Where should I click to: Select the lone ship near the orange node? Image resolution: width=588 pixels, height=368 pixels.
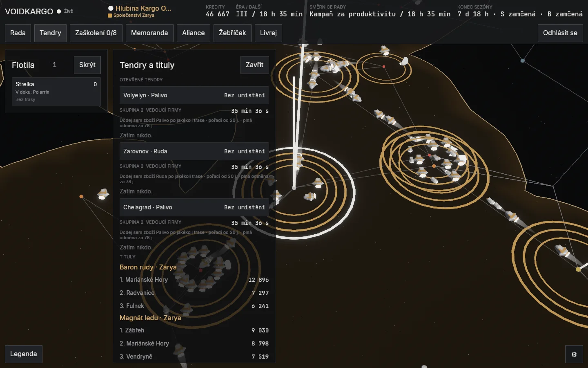(x=103, y=194)
